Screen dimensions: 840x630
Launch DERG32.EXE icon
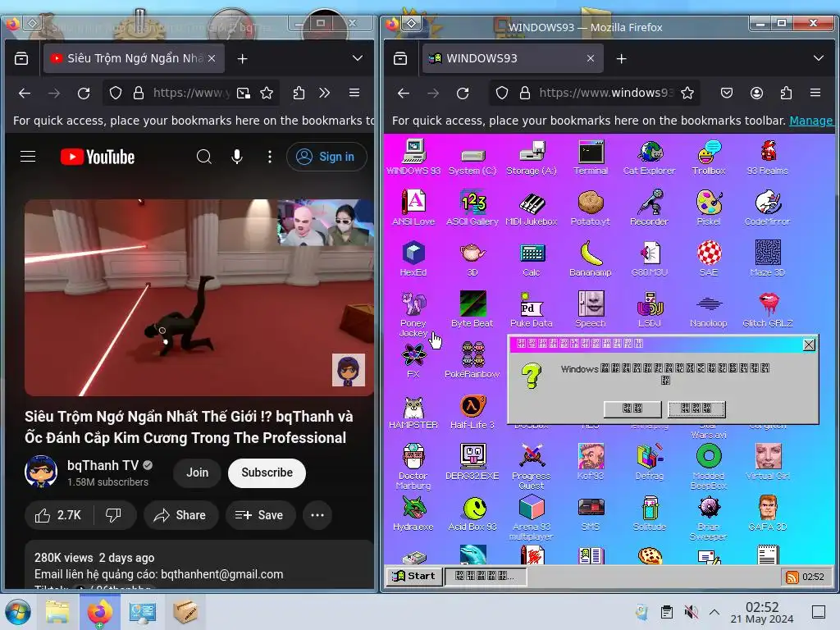pyautogui.click(x=472, y=462)
